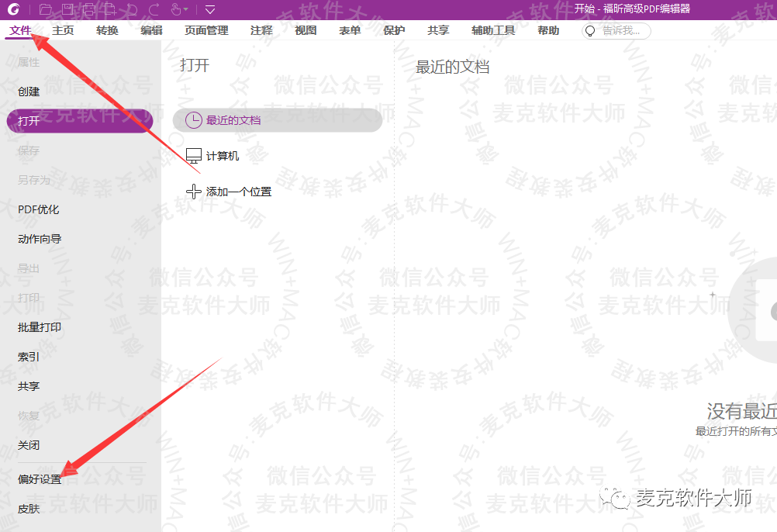The height and width of the screenshot is (532, 777).
Task: Click the lightbulb icon in the 告诉我 box
Action: 589,31
